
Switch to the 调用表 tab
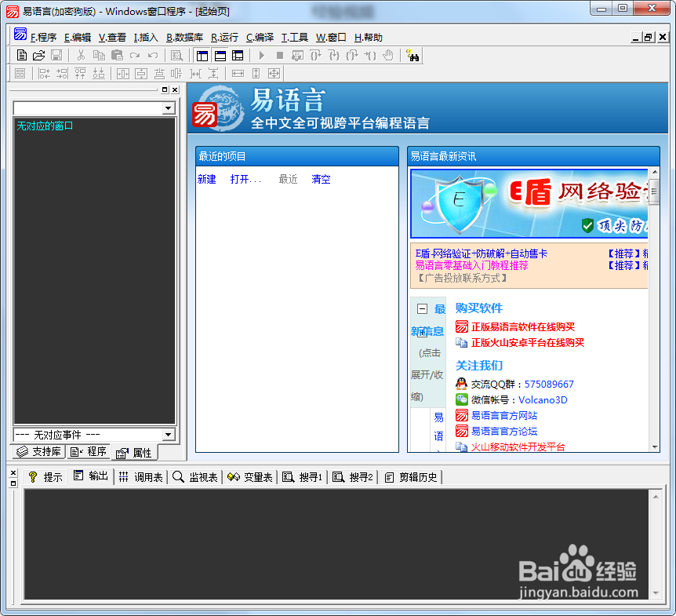tap(140, 477)
